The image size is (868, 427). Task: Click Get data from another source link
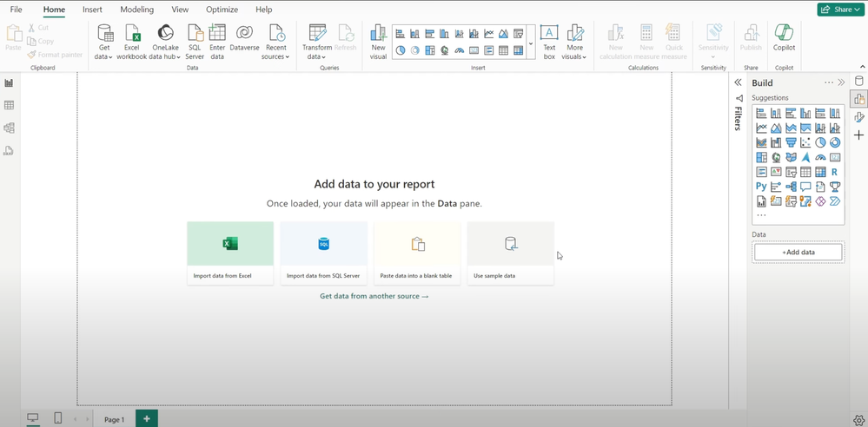(x=374, y=296)
